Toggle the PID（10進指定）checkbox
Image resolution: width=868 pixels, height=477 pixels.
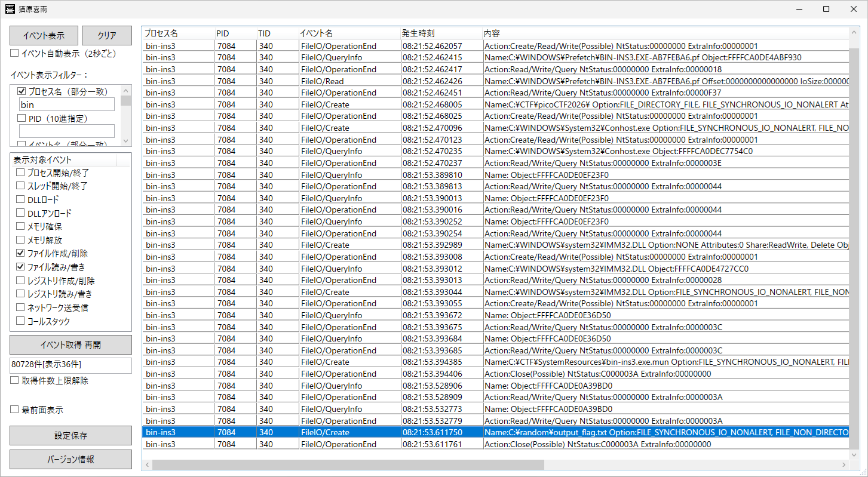click(22, 118)
